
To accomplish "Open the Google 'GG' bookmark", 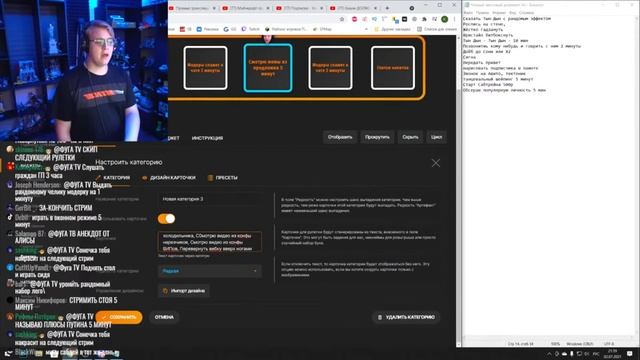I will 230,29.
